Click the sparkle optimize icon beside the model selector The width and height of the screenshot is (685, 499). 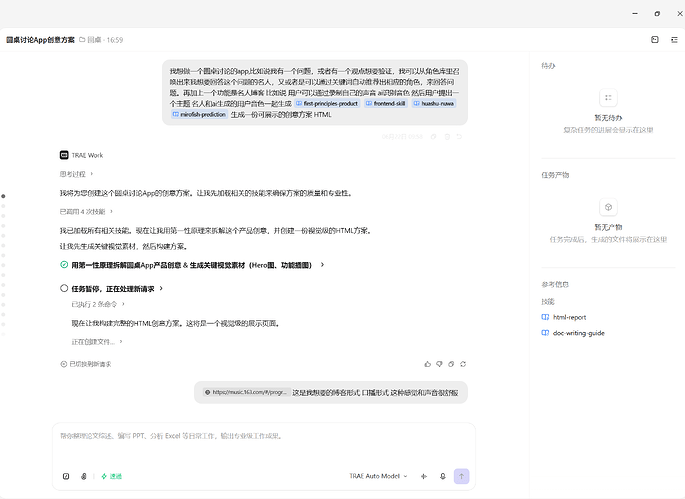point(424,476)
